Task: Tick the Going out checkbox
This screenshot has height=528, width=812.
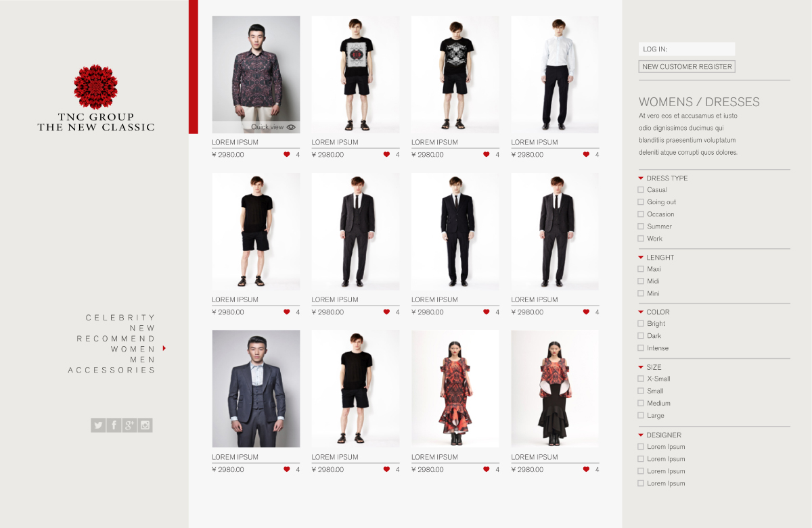Action: (641, 202)
